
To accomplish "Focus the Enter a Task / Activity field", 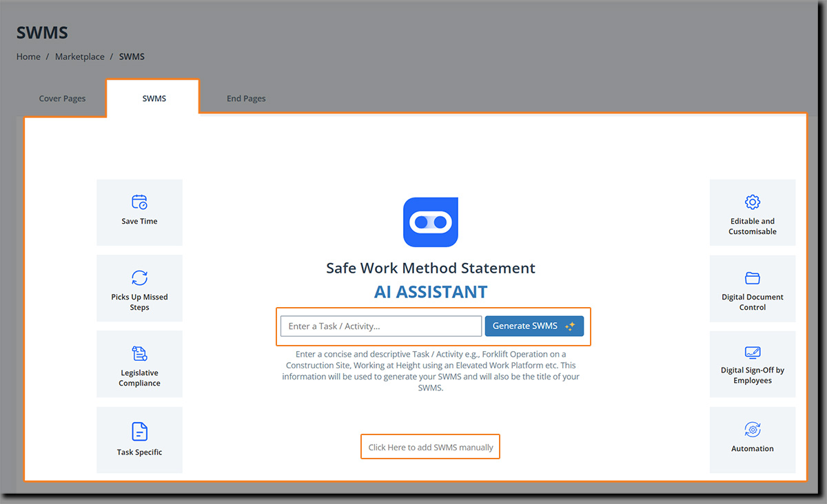I will [381, 326].
